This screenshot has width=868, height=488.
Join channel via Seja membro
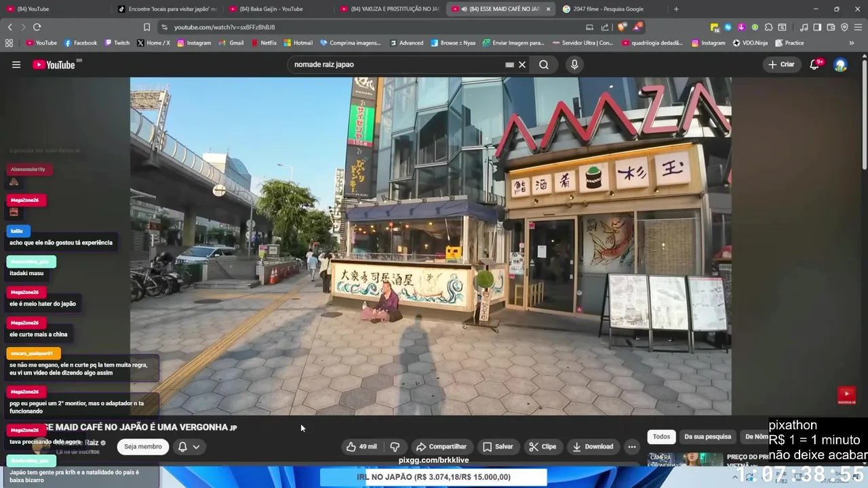[x=142, y=447]
